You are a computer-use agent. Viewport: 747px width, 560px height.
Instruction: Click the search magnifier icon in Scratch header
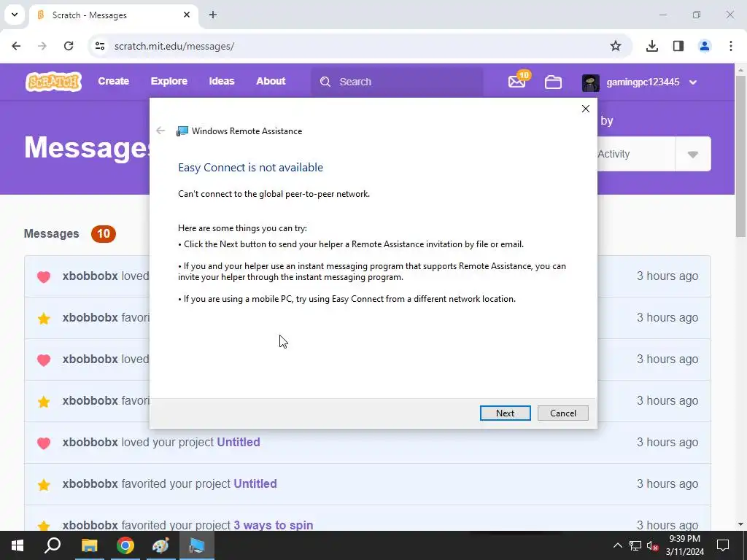tap(325, 82)
